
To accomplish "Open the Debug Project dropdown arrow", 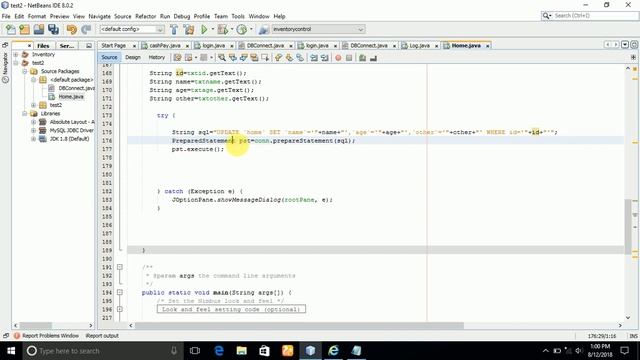I will [232, 29].
